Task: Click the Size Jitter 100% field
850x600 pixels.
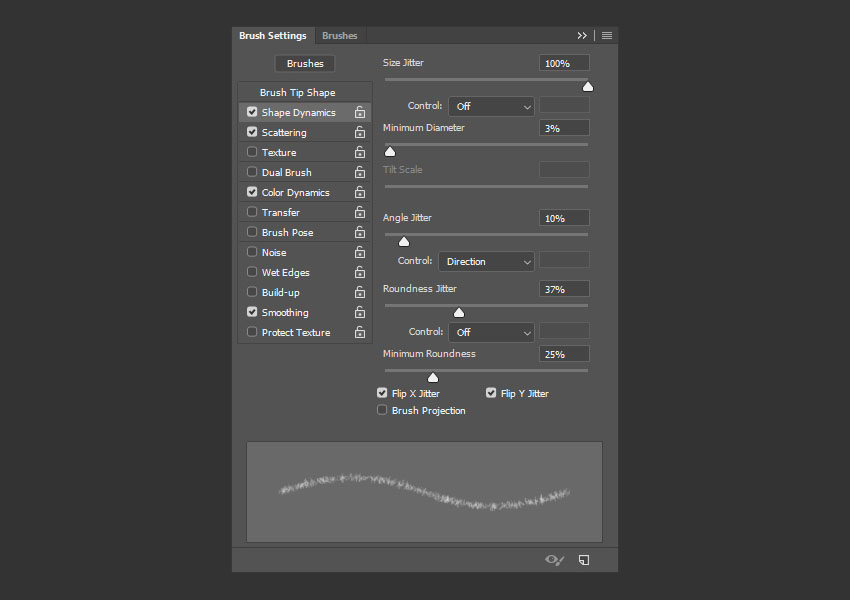Action: click(x=564, y=63)
